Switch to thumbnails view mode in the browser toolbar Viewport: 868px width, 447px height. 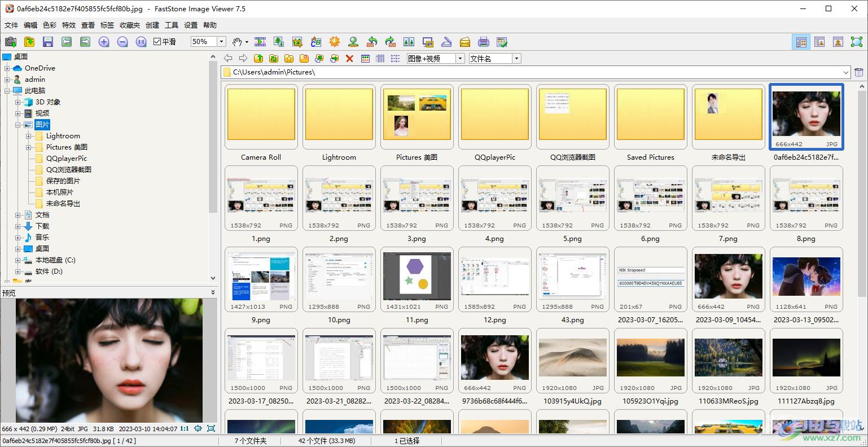[365, 58]
